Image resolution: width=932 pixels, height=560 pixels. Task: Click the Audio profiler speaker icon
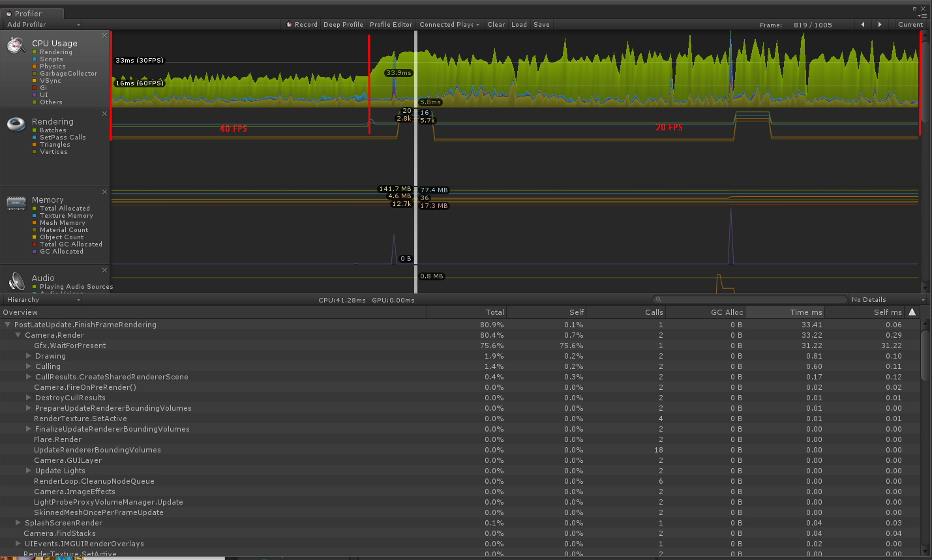[x=16, y=282]
